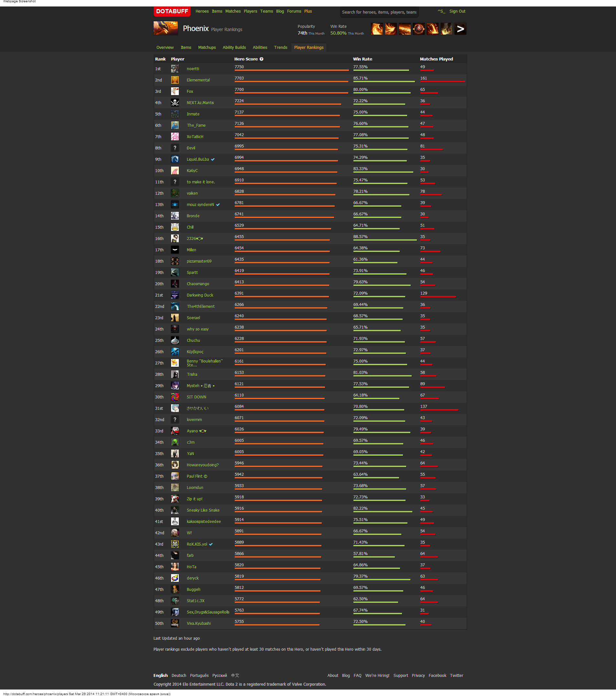Click verified checkmark next to Liquid.BuLba

point(213,159)
